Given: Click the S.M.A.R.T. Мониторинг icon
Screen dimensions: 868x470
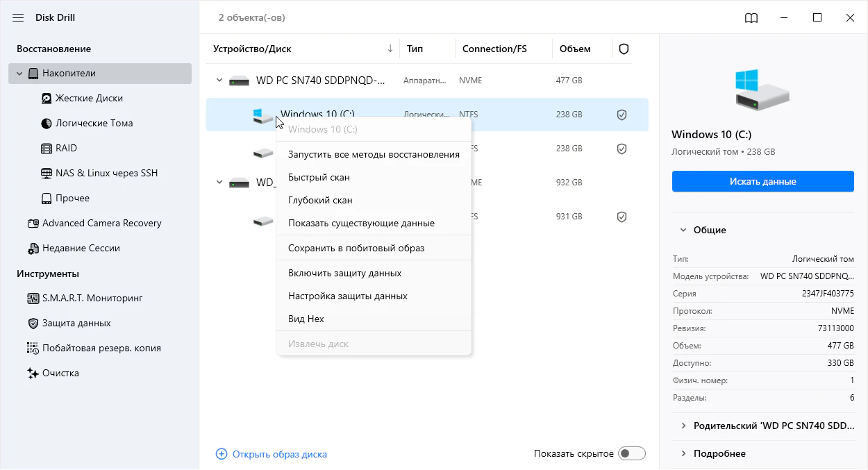Looking at the screenshot, I should click(x=33, y=298).
